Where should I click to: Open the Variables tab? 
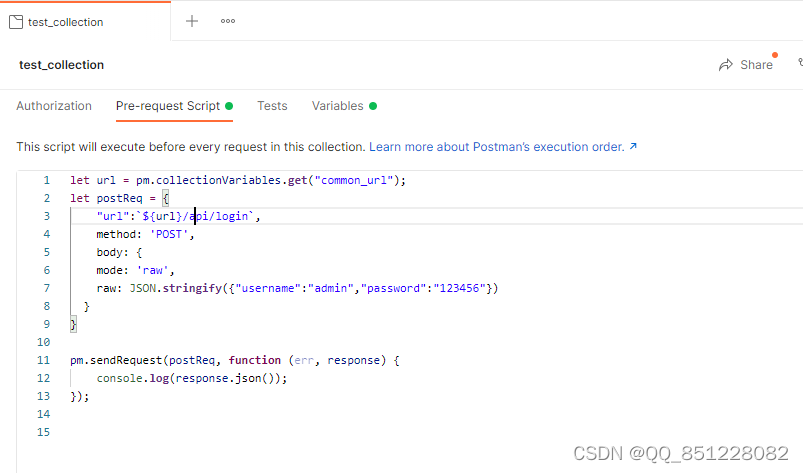click(x=344, y=106)
